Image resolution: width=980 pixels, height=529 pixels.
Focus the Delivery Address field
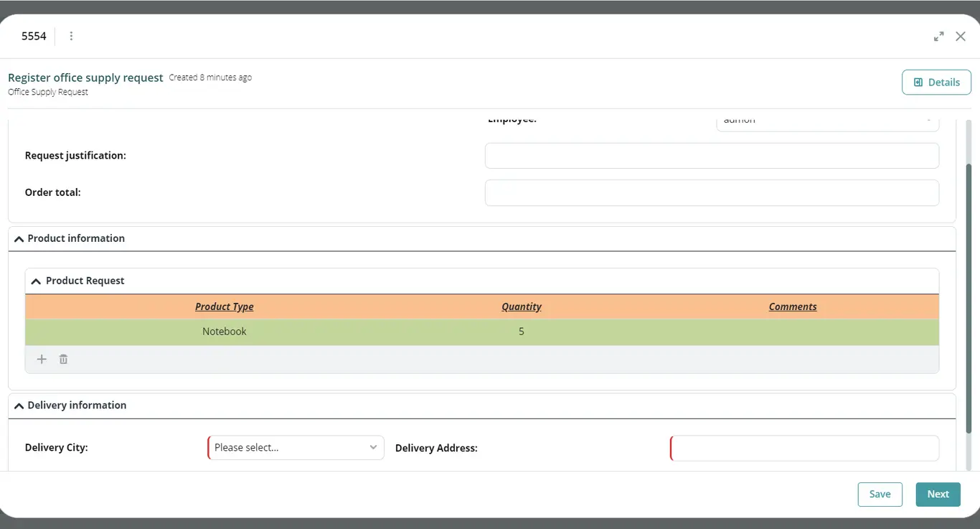tap(804, 448)
